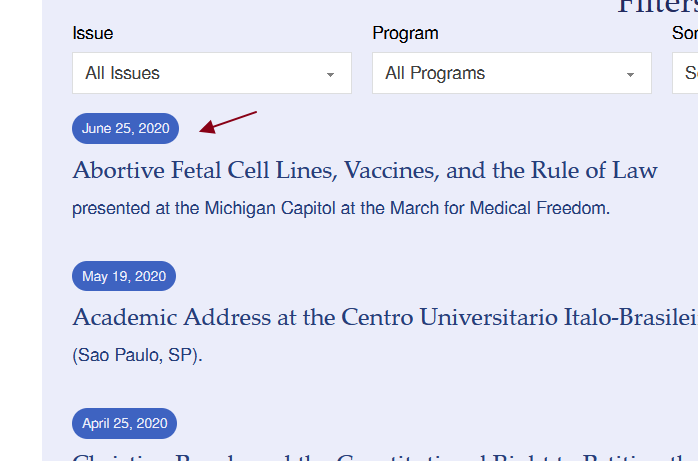This screenshot has width=698, height=461.
Task: Click the Program filter label
Action: pyautogui.click(x=405, y=33)
